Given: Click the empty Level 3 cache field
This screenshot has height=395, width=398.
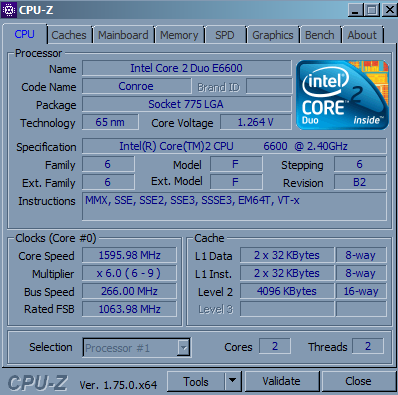Looking at the screenshot, I should tap(287, 309).
